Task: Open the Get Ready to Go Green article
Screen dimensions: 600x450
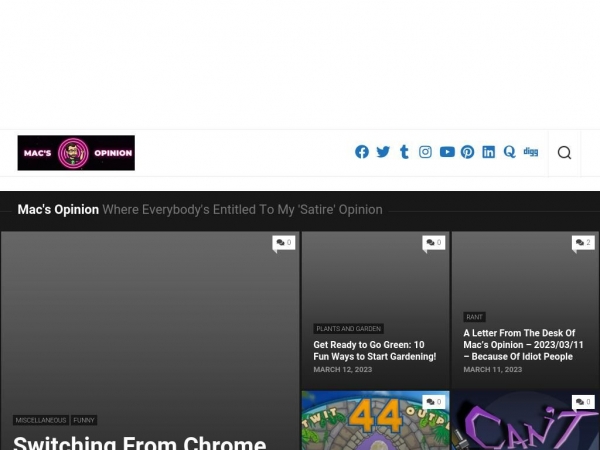Action: pos(375,350)
